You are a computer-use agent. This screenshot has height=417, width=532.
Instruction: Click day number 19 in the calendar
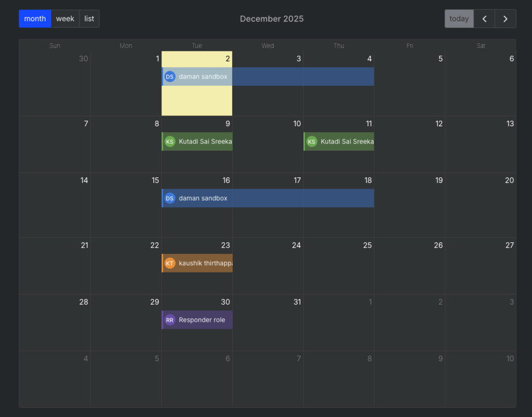tap(438, 180)
